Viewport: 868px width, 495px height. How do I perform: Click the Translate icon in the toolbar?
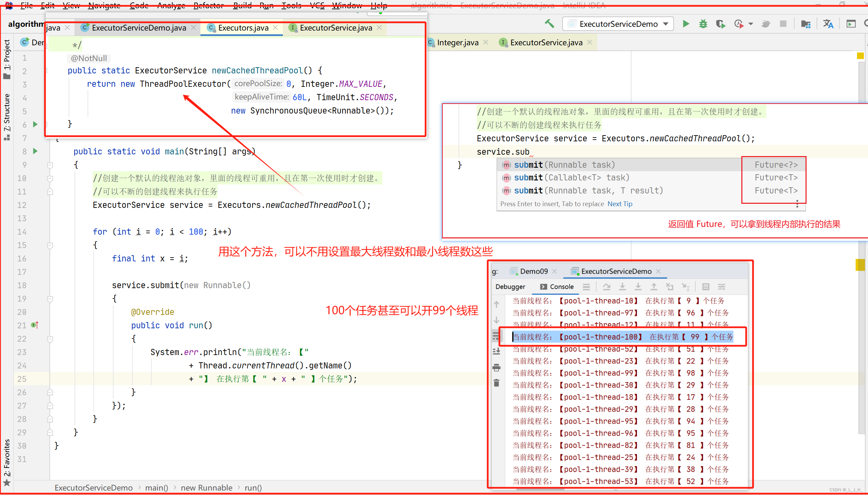(828, 24)
